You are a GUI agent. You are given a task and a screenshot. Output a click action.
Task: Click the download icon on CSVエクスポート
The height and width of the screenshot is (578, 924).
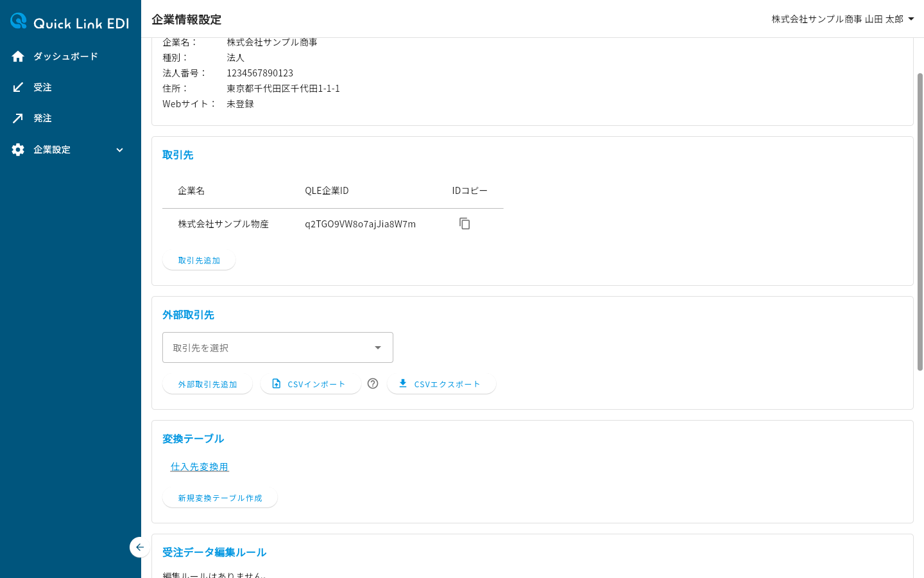click(x=403, y=383)
